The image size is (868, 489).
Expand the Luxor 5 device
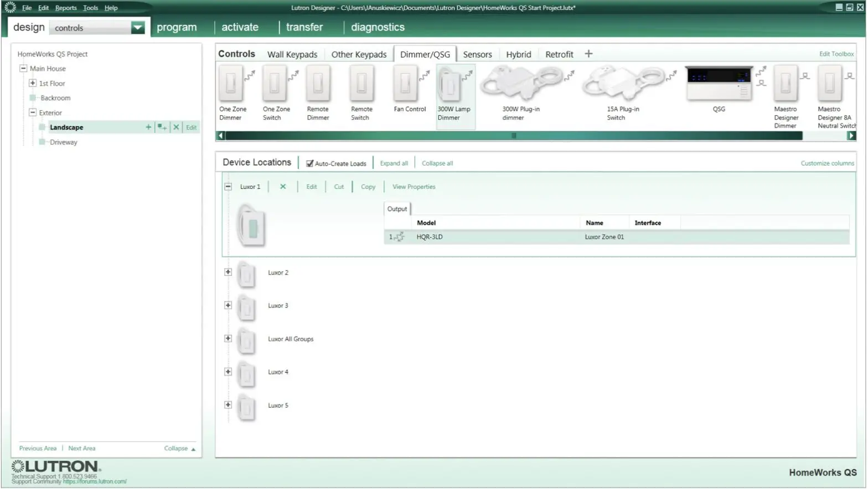click(x=228, y=405)
